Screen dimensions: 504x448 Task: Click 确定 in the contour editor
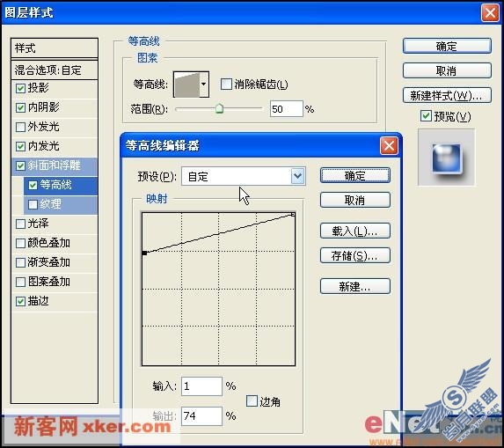(x=355, y=176)
